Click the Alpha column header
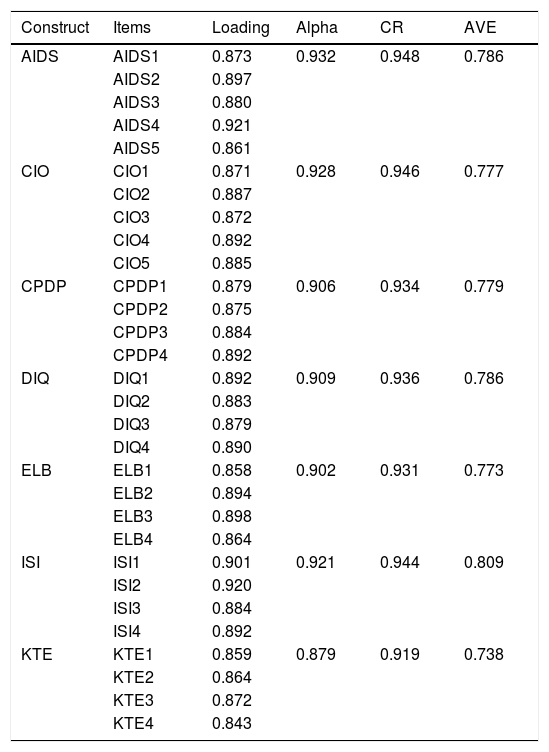The height and width of the screenshot is (752, 549). [317, 28]
